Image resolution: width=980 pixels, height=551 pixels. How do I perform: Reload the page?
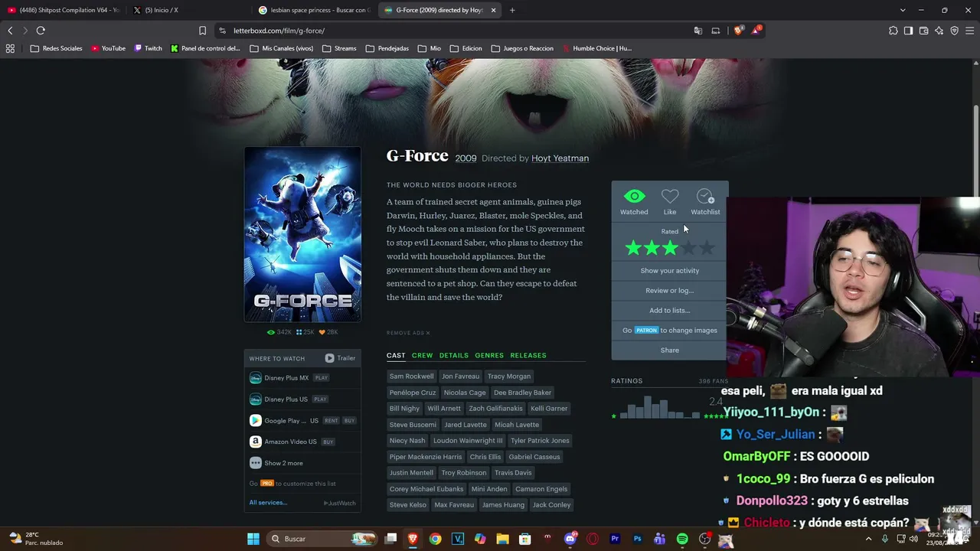41,31
